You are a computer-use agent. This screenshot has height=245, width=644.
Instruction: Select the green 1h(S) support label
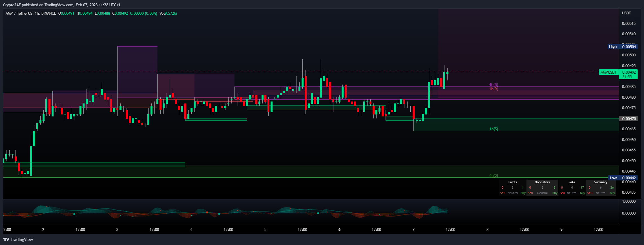(x=493, y=129)
